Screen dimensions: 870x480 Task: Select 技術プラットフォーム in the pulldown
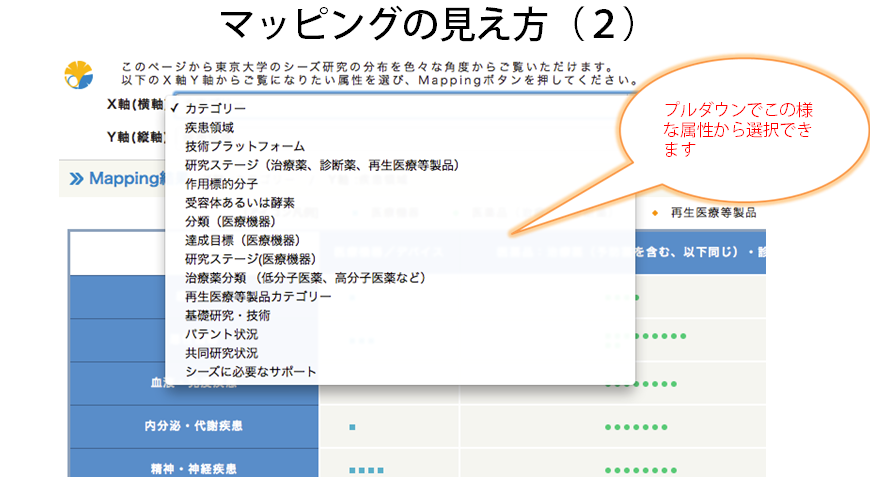245,146
